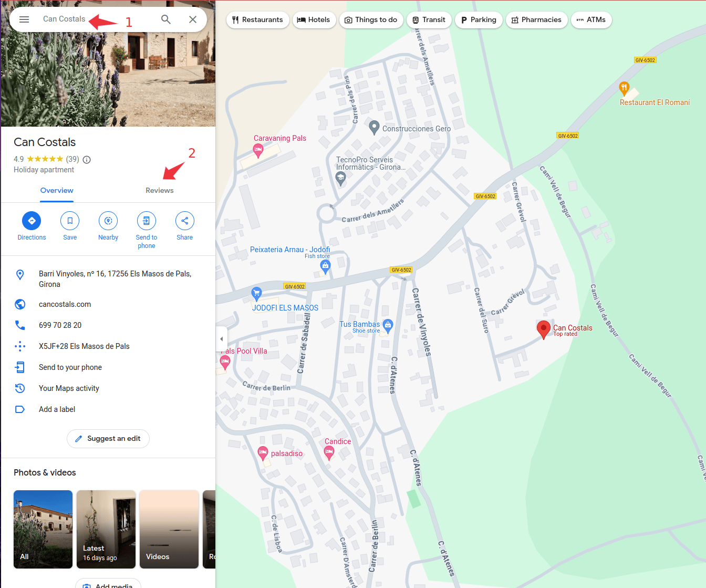The width and height of the screenshot is (706, 588).
Task: Click the plus code dots icon
Action: coord(20,346)
